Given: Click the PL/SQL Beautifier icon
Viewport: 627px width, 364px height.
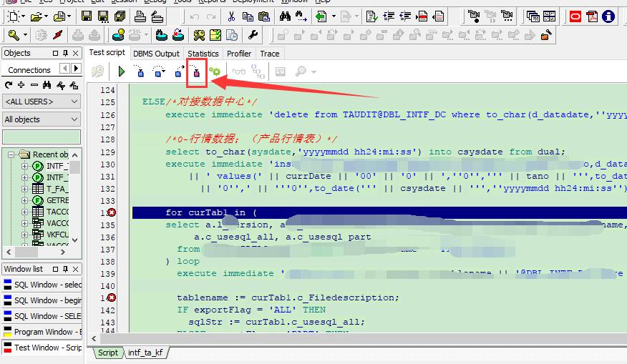Looking at the screenshot, I should tap(371, 16).
